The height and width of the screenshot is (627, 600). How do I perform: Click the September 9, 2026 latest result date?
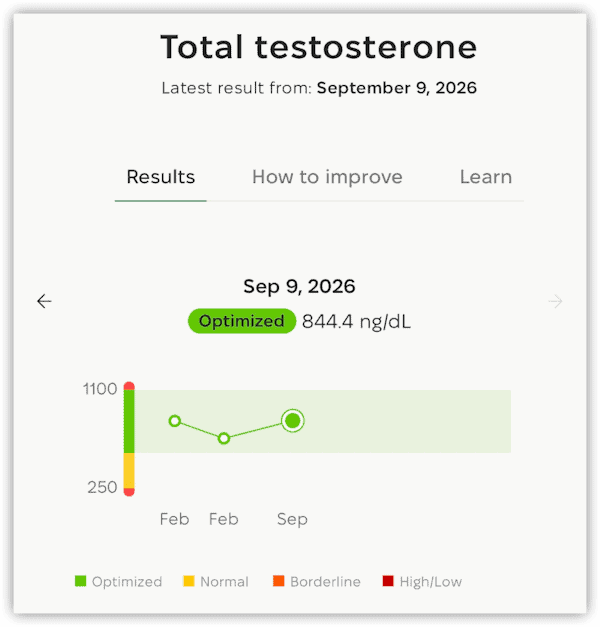pyautogui.click(x=397, y=88)
